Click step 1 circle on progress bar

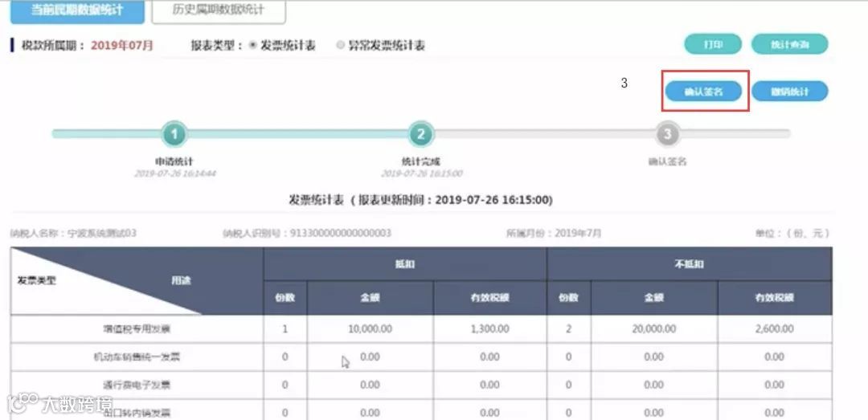pos(174,134)
